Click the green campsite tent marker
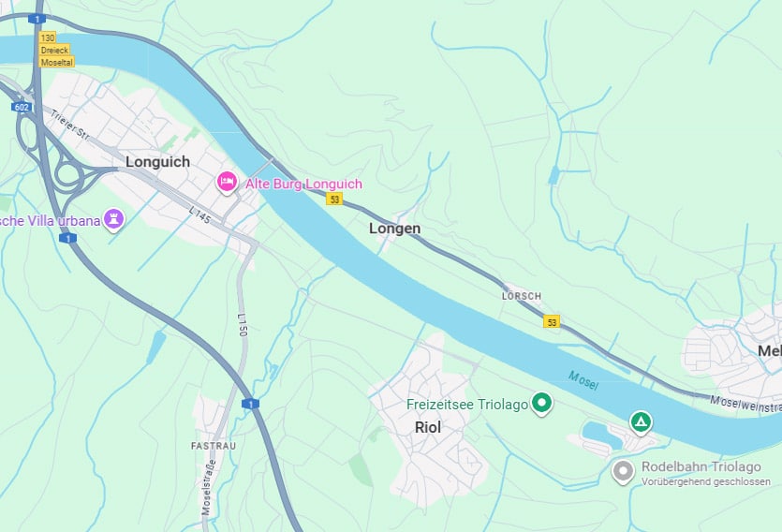This screenshot has width=782, height=532. coord(641,422)
